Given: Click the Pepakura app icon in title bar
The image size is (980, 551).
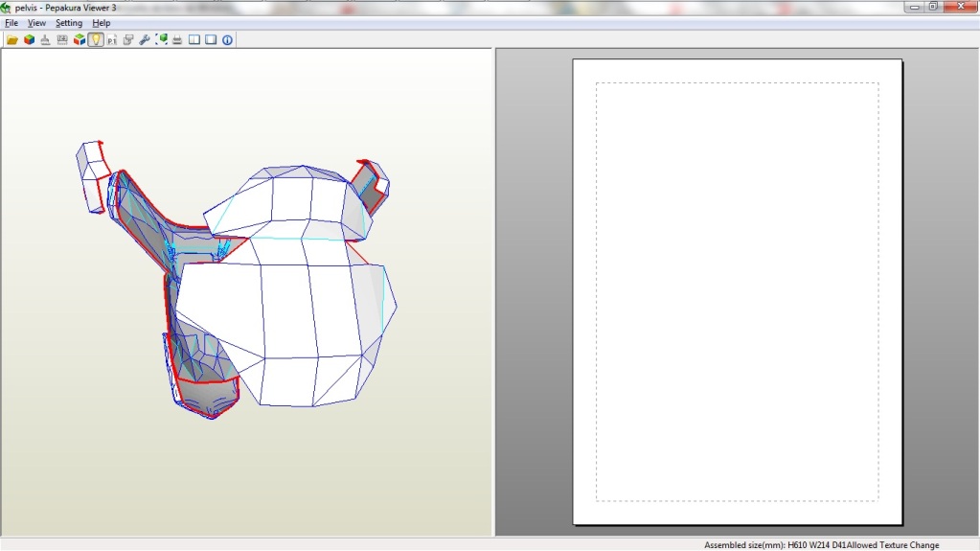Looking at the screenshot, I should point(6,8).
